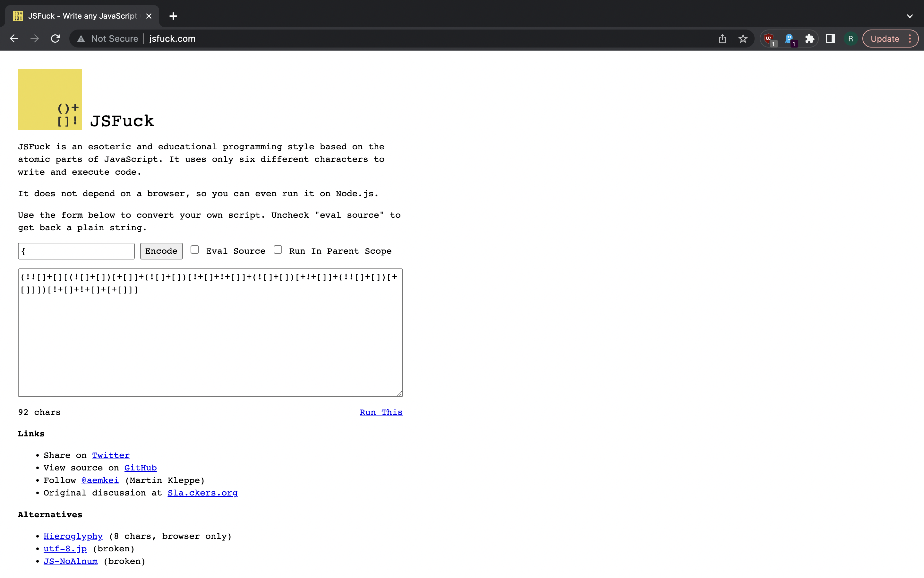Open the R profile avatar
The height and width of the screenshot is (578, 924).
(851, 39)
